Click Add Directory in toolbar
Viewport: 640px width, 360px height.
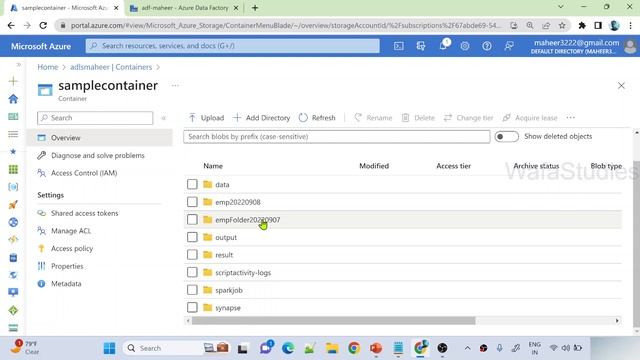click(262, 118)
